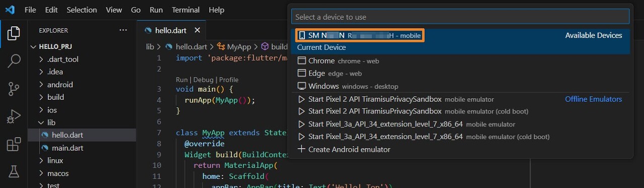
Task: Open the Run and Debug view
Action: (x=14, y=117)
